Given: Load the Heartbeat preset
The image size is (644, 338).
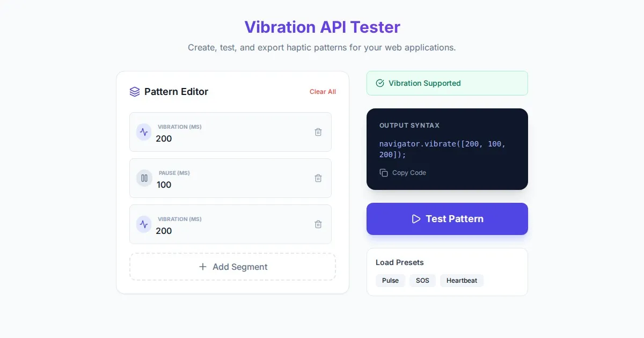Looking at the screenshot, I should coord(462,281).
